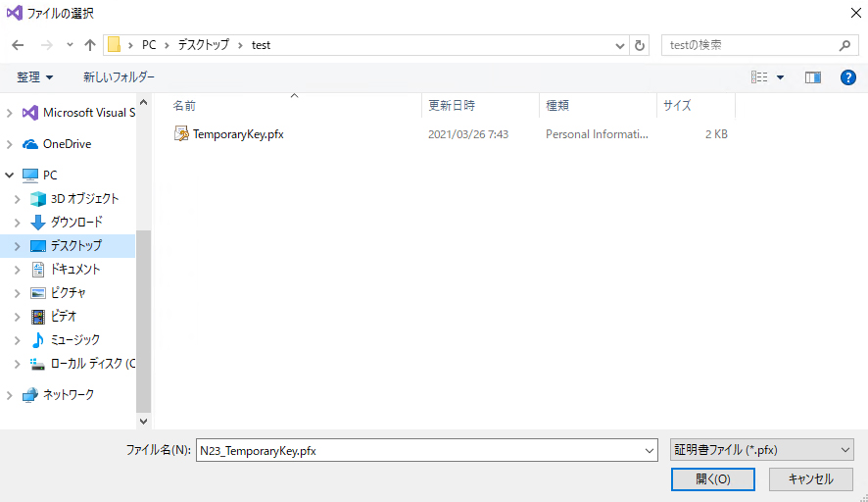Viewport: 868px width, 502px height.
Task: Click date 2021/03/26 7:43 cell
Action: click(x=468, y=134)
